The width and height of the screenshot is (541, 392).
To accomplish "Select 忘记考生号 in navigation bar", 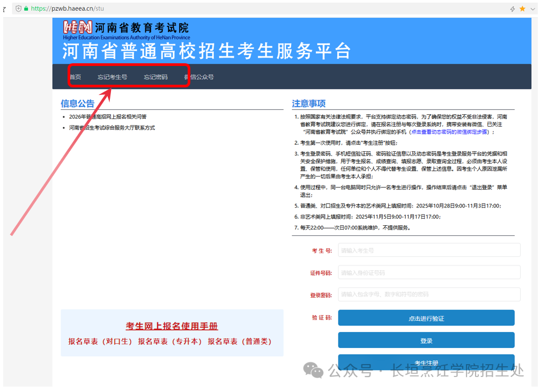I will 112,77.
